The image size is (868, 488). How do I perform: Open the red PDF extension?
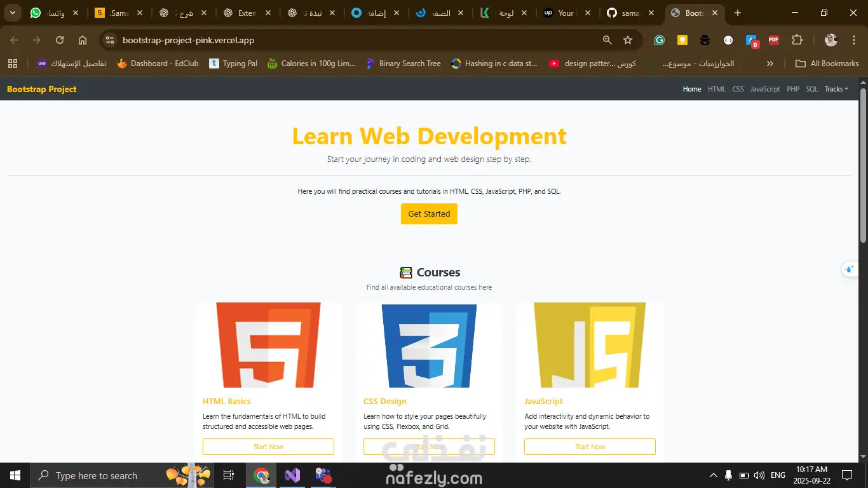[x=774, y=40]
